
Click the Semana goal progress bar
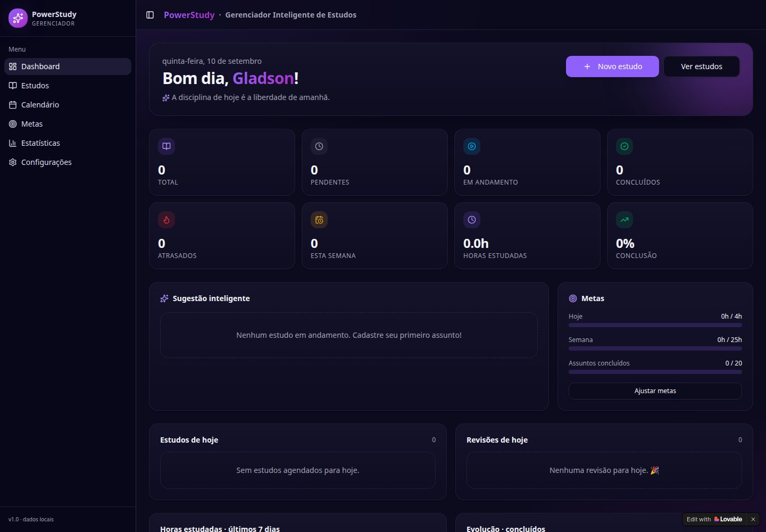point(655,348)
